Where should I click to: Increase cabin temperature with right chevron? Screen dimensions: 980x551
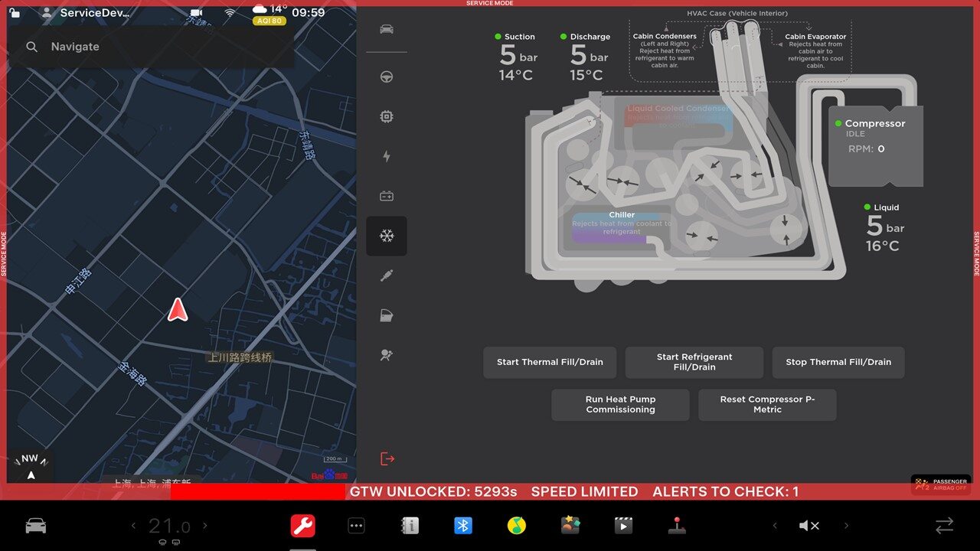coord(205,526)
